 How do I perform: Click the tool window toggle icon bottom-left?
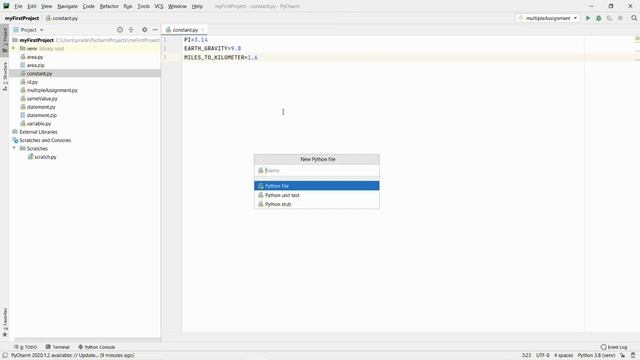point(5,356)
